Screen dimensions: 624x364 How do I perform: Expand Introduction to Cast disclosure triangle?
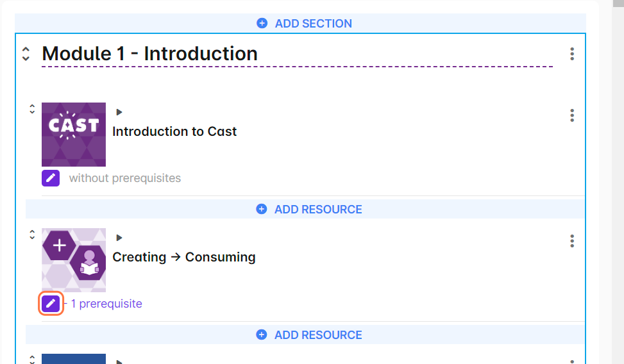pyautogui.click(x=119, y=112)
